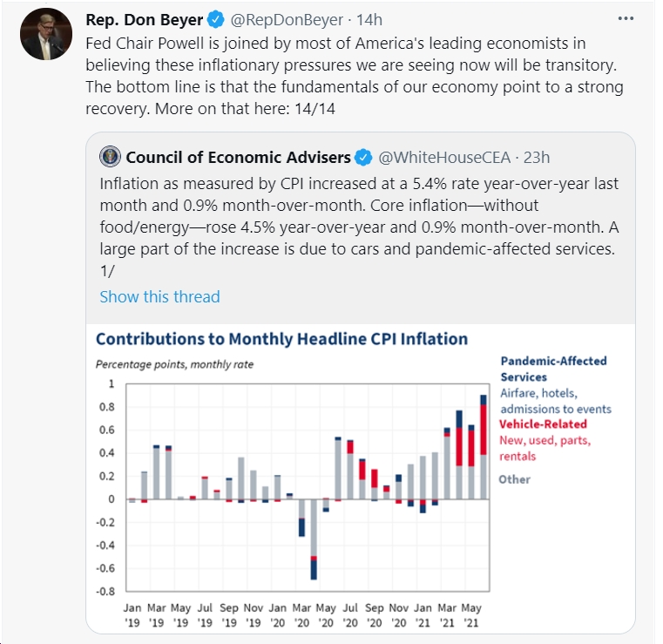Open the @RepDonBeyer handle link
This screenshot has width=663, height=644.
287,20
